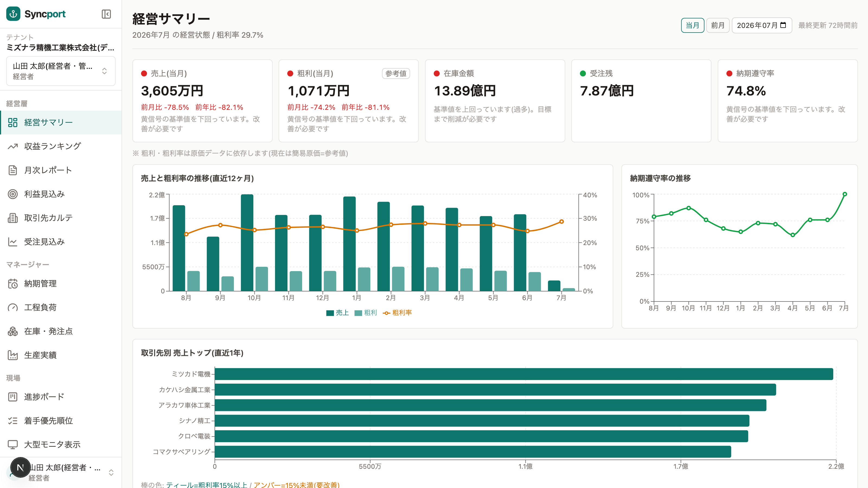Click the カケハシ金属工業 sales bar
Image resolution: width=868 pixels, height=488 pixels.
coord(495,390)
